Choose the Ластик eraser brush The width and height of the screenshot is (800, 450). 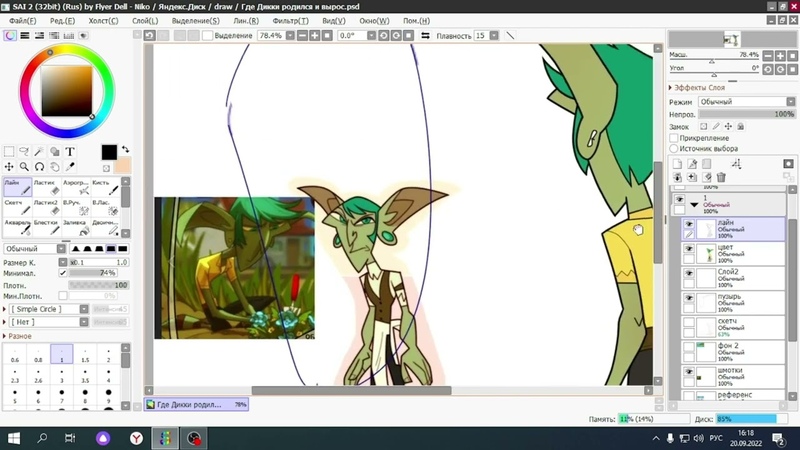pyautogui.click(x=46, y=187)
